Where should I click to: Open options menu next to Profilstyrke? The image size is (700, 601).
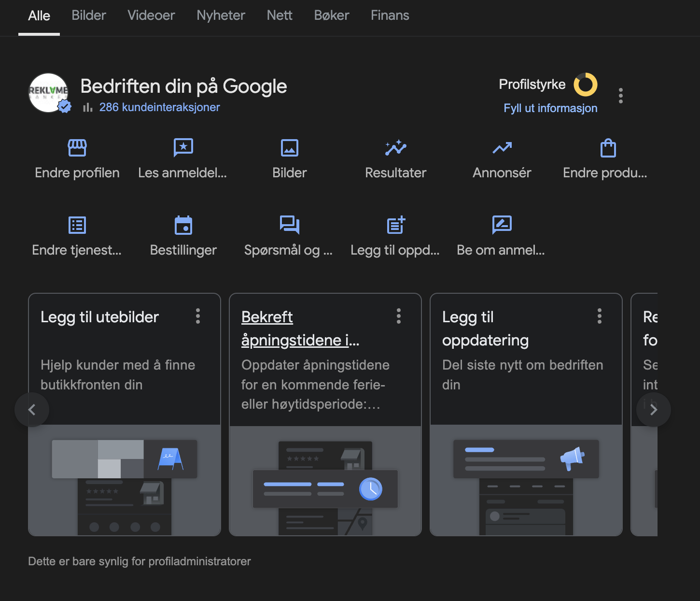coord(621,96)
